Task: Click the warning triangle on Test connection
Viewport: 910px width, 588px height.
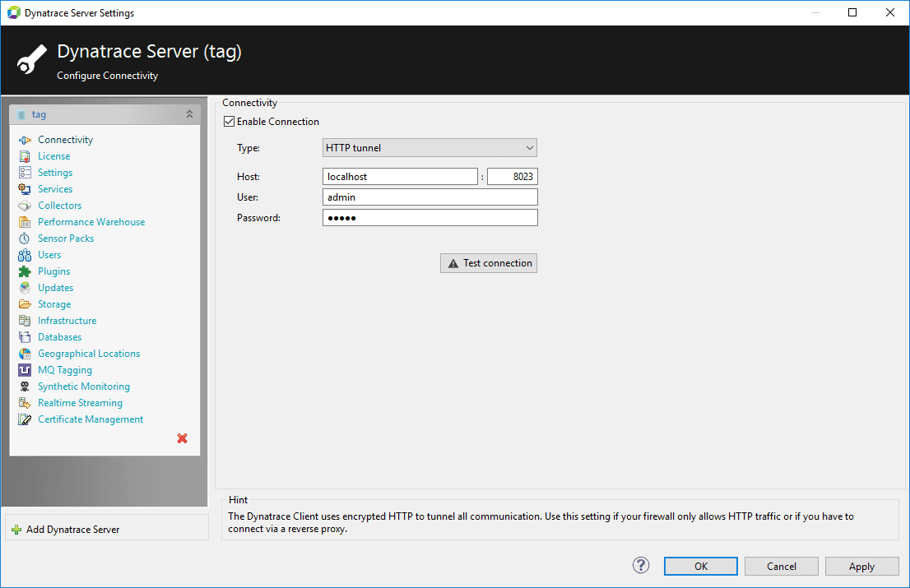Action: (453, 263)
